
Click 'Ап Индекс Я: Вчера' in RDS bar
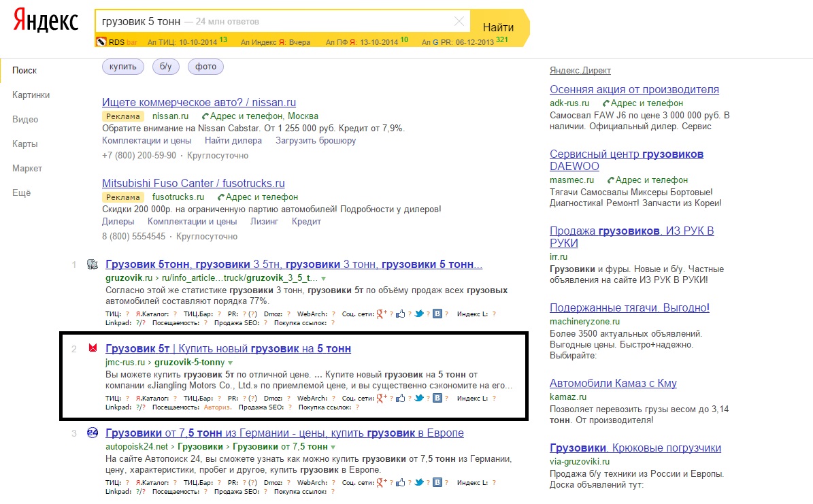[276, 42]
